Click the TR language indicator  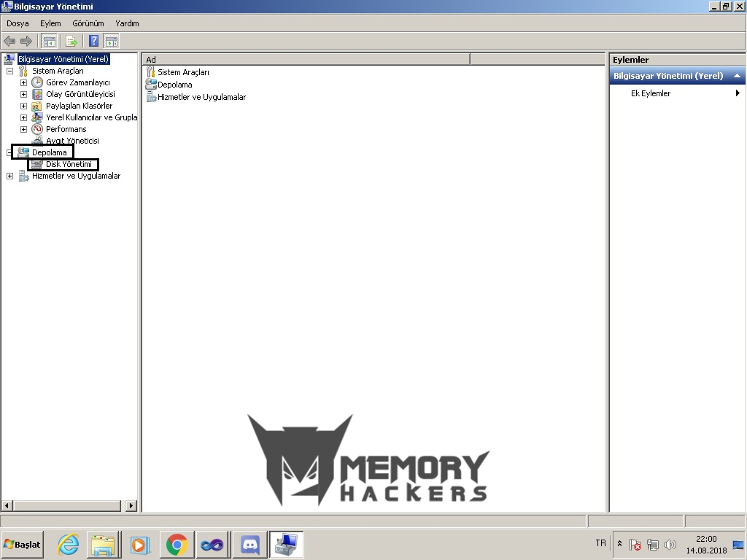pos(601,542)
